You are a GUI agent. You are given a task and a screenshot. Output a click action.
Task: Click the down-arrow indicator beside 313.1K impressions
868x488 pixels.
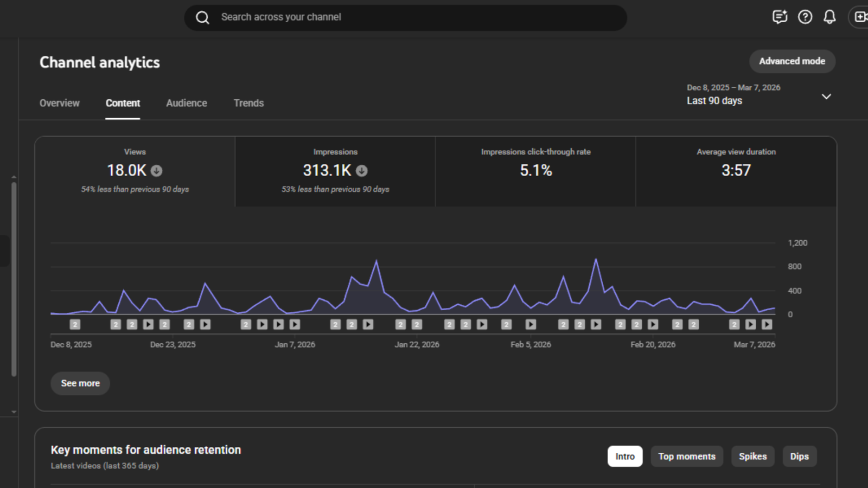[362, 171]
